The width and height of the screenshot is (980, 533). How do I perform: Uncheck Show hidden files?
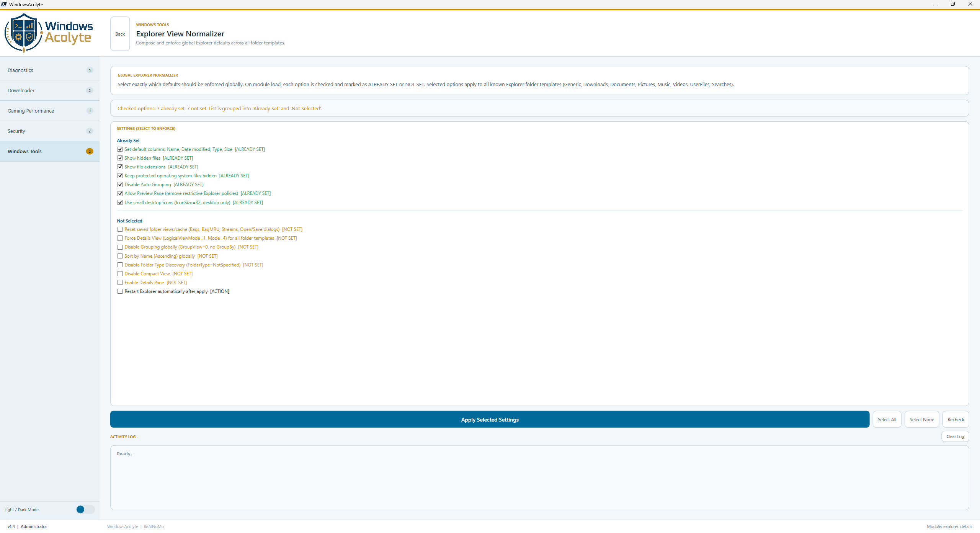(x=120, y=158)
